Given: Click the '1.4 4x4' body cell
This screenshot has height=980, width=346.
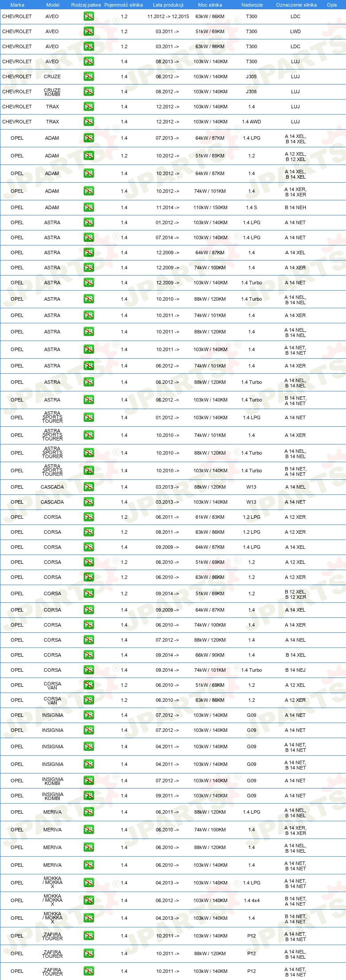Looking at the screenshot, I should click(x=251, y=900).
